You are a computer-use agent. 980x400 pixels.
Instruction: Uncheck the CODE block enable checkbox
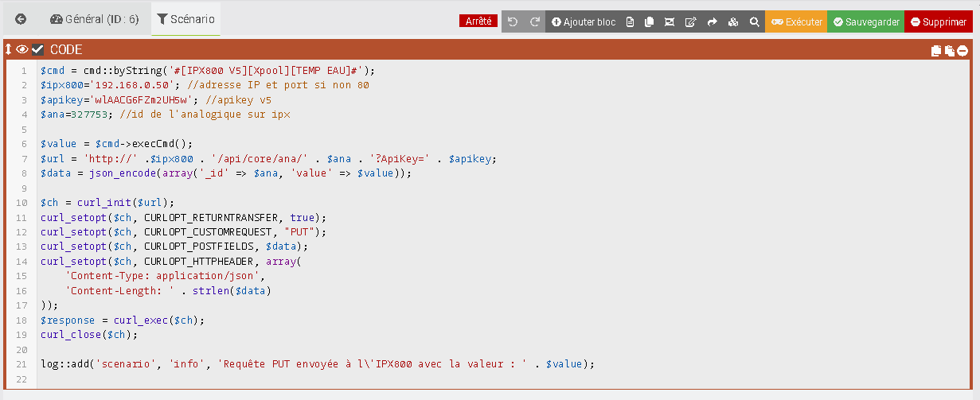click(x=37, y=49)
